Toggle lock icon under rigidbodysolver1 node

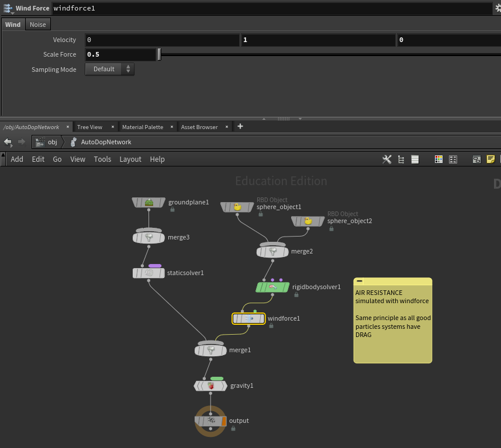pyautogui.click(x=296, y=295)
